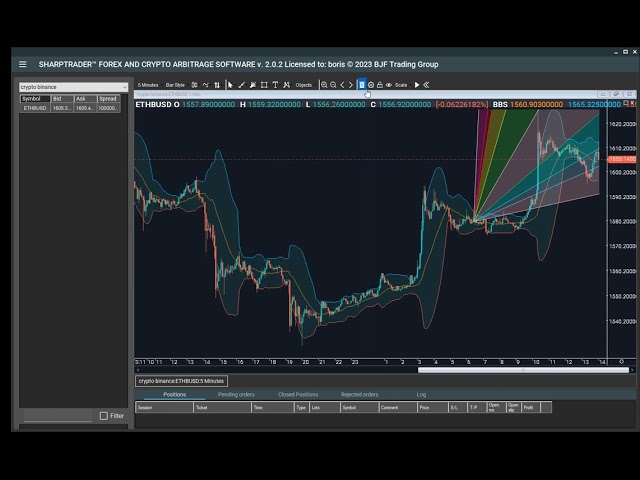Image resolution: width=640 pixels, height=480 pixels.
Task: Minimize the inner chart window
Action: tap(603, 94)
